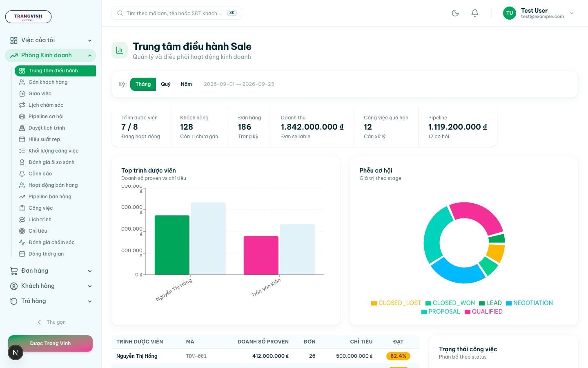Click the Hoạt động bán hàng users icon

(22, 185)
